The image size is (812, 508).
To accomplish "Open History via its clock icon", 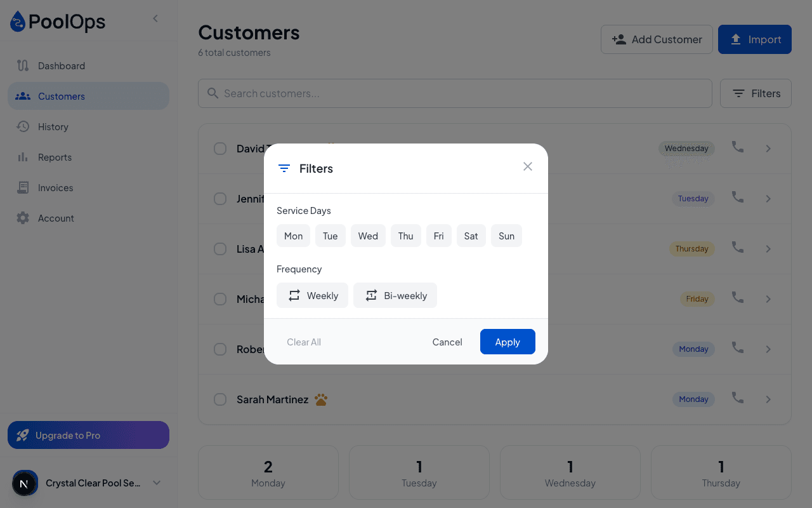I will tap(23, 126).
